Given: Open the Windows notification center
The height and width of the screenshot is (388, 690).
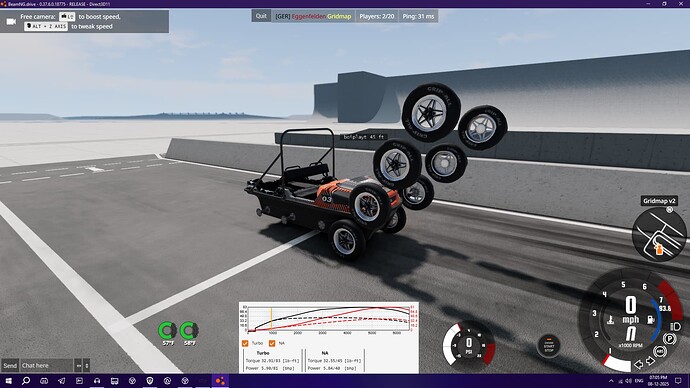Looking at the screenshot, I should click(x=679, y=381).
